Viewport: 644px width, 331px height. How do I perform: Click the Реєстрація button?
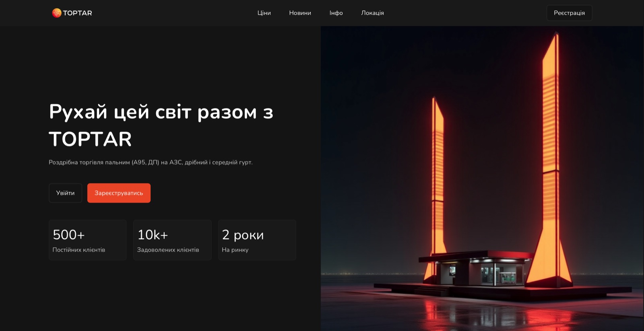click(x=569, y=13)
